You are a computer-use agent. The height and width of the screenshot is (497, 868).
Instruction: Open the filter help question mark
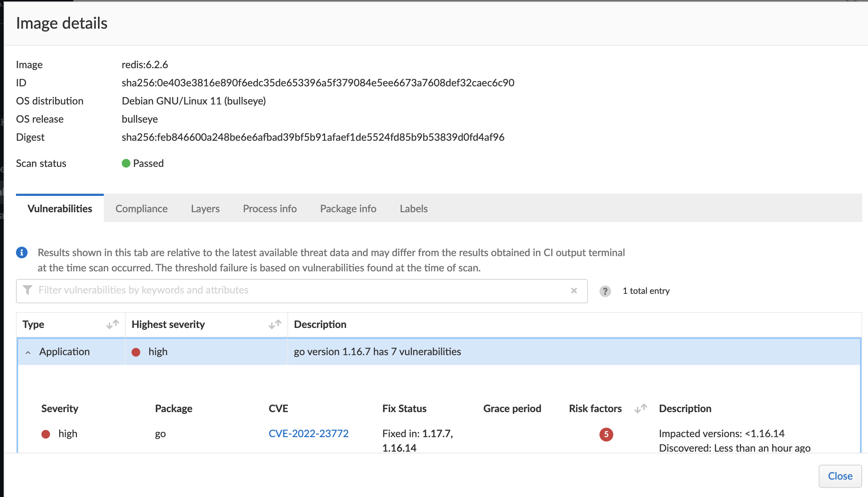click(605, 291)
